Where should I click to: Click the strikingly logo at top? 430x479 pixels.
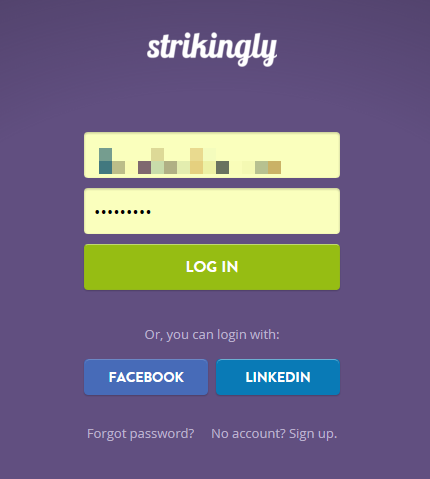[x=212, y=49]
